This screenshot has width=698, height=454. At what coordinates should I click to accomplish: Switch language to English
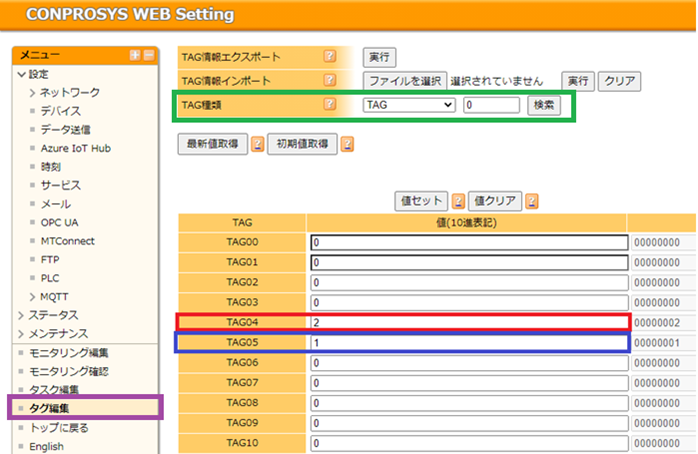pyautogui.click(x=46, y=446)
